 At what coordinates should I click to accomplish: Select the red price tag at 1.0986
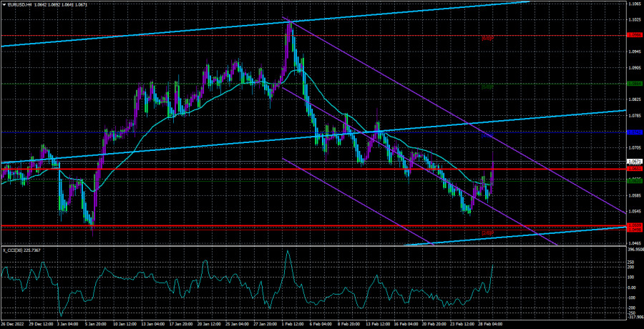(633, 34)
